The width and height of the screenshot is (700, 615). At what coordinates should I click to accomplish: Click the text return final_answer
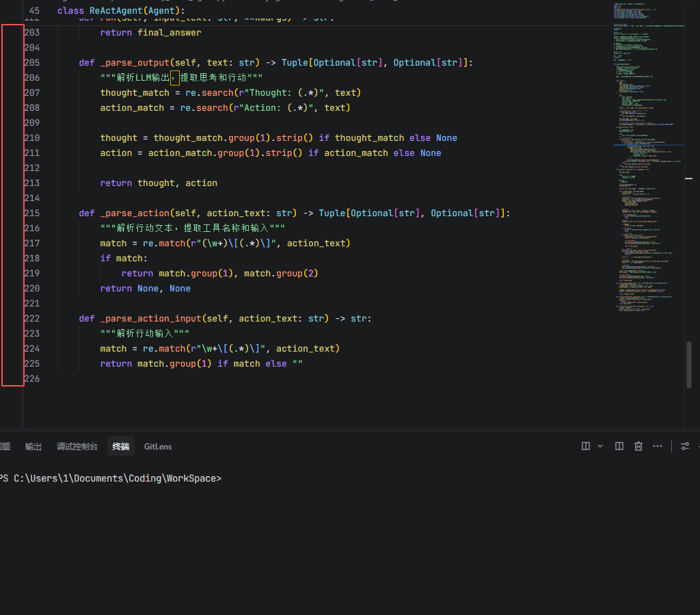[x=150, y=33]
